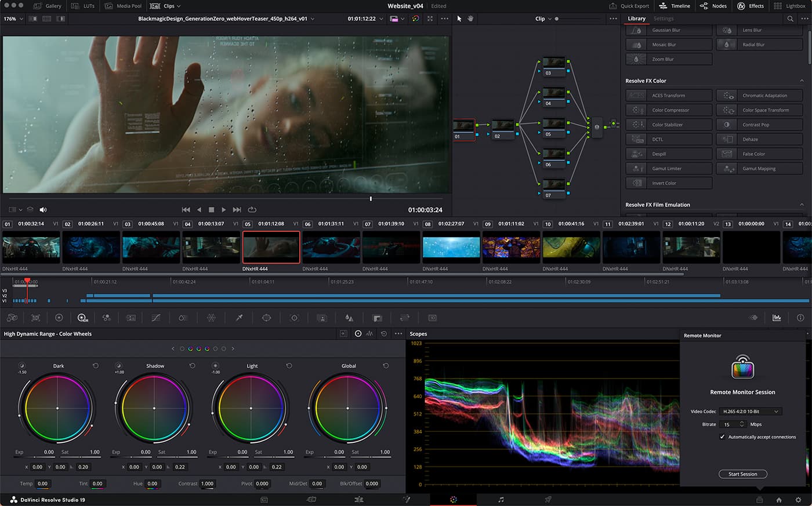The height and width of the screenshot is (506, 812).
Task: Toggle the Timeline panel button
Action: 675,6
